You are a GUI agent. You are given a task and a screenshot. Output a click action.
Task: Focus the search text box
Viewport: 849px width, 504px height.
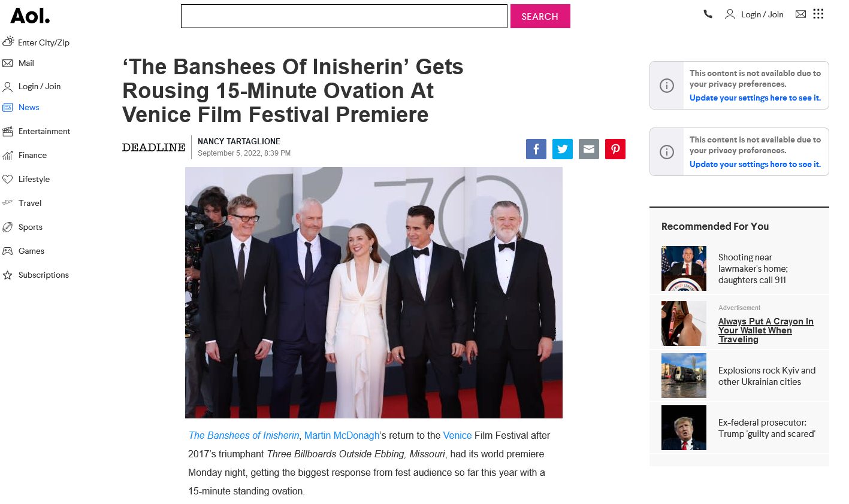click(x=344, y=16)
